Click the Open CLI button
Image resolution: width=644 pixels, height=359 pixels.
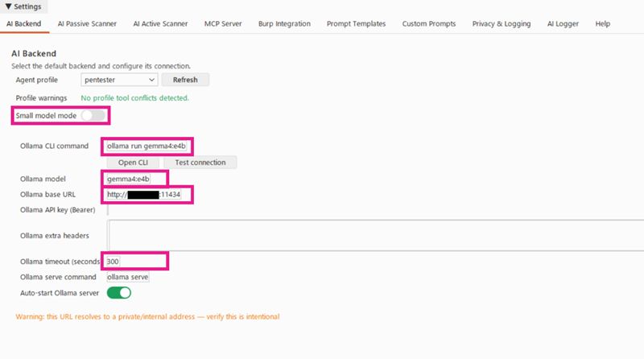pos(133,163)
